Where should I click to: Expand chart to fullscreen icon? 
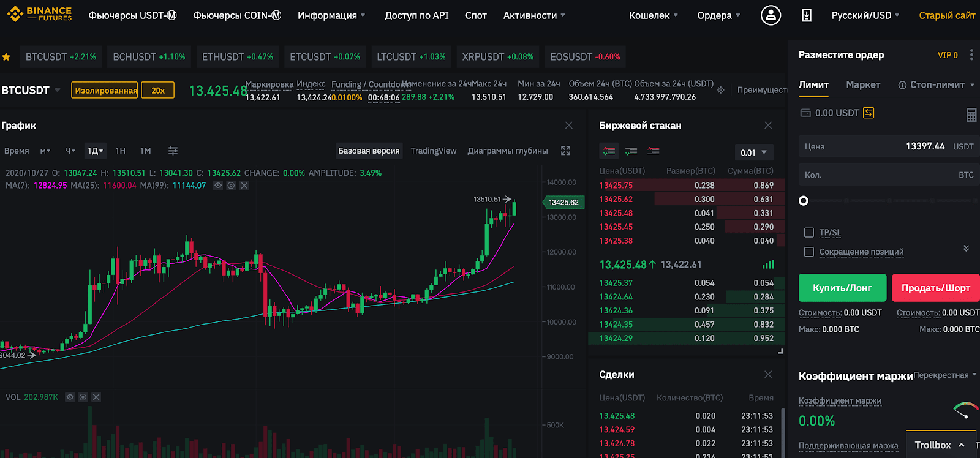coord(566,151)
